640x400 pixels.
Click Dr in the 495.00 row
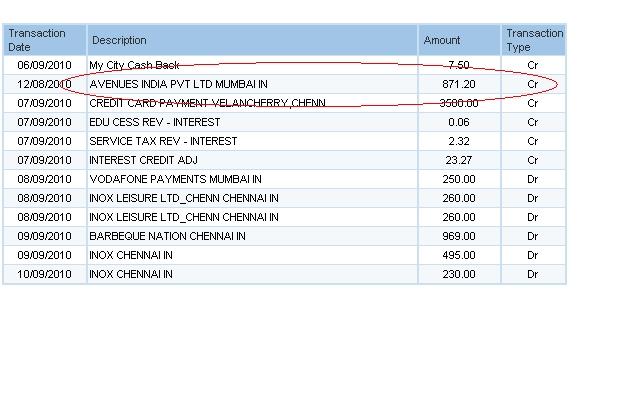coord(533,255)
